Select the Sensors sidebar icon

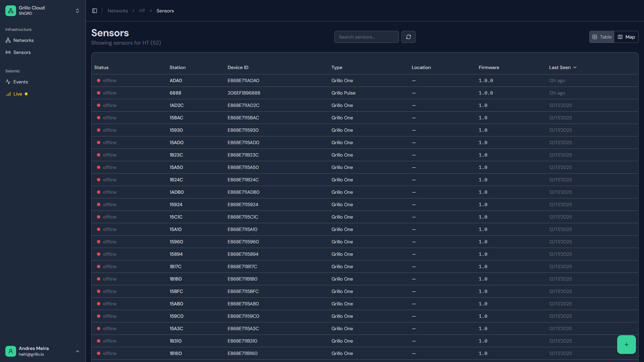point(8,52)
